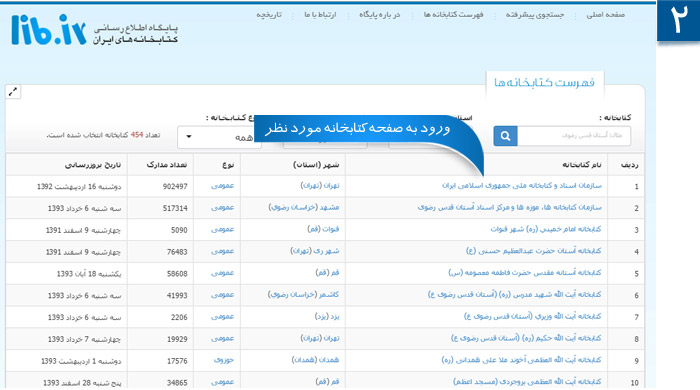The height and width of the screenshot is (390, 700).
Task: Click the document count 517314
Action: pyautogui.click(x=175, y=208)
